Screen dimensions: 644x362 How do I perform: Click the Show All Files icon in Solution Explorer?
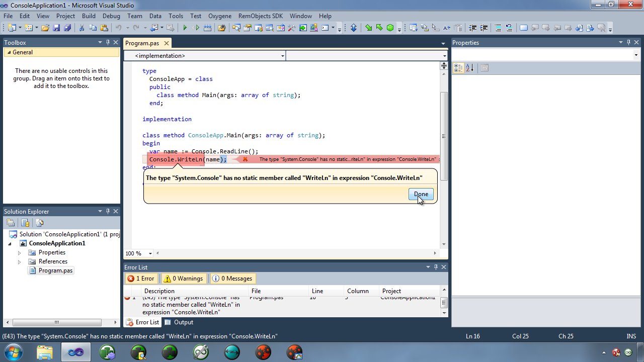26,223
